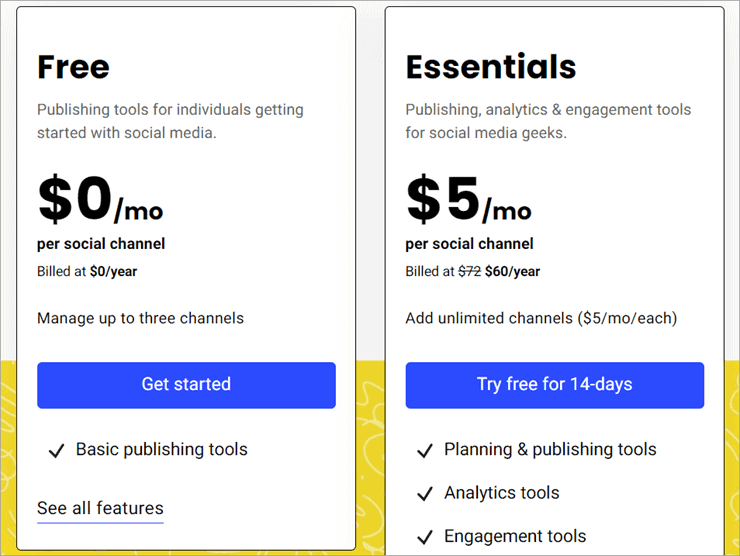This screenshot has width=740, height=556.
Task: Open the See all features link
Action: [x=100, y=508]
